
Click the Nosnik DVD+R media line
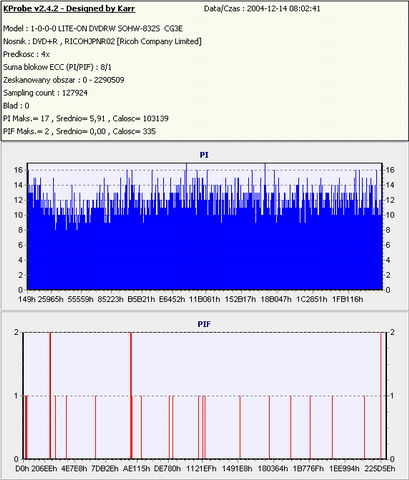(102, 42)
